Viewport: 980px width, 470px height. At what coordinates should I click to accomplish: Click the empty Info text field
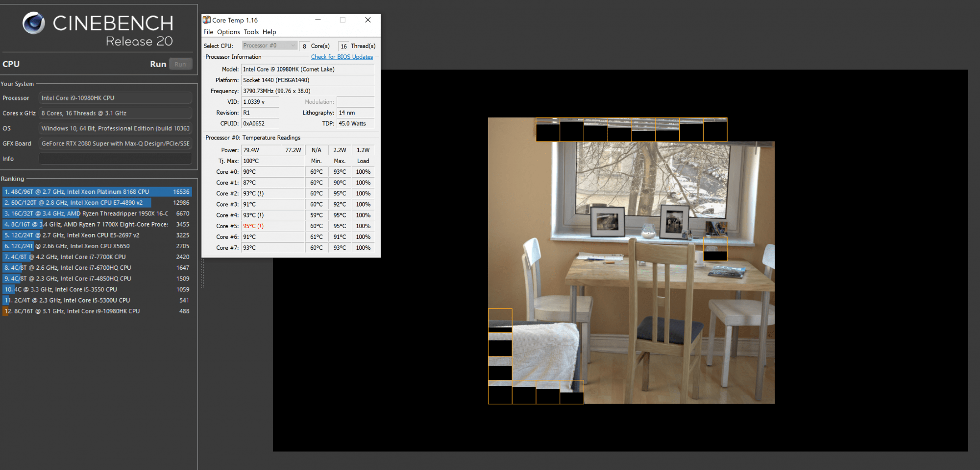(x=115, y=159)
